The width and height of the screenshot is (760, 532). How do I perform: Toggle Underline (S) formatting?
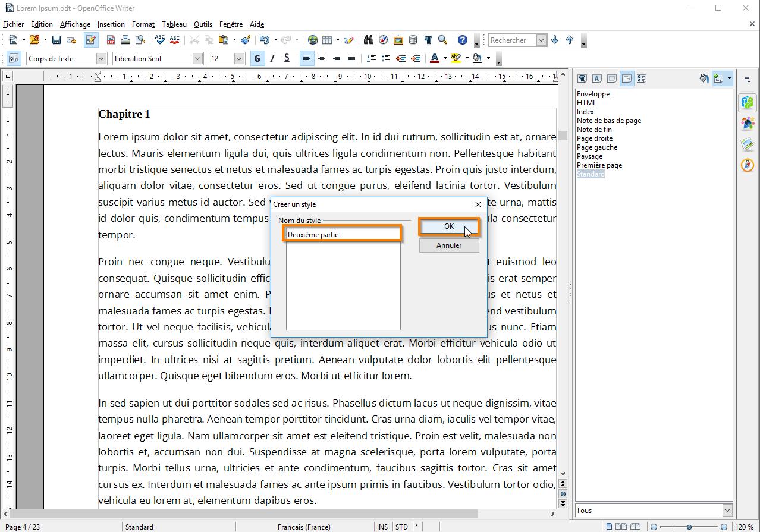coord(287,58)
